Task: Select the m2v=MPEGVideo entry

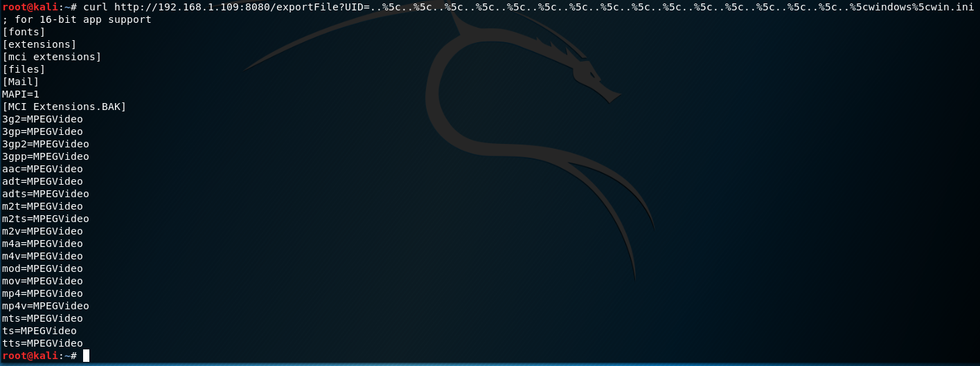Action: (x=42, y=231)
